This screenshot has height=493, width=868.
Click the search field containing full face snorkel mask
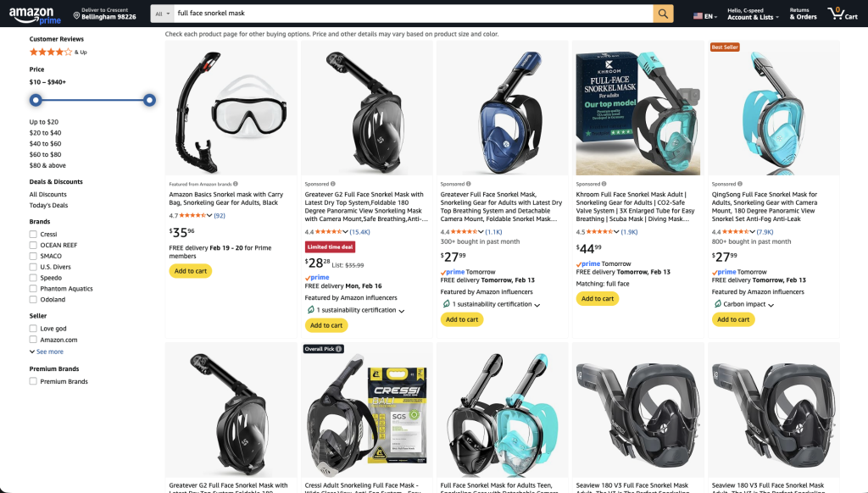pos(414,14)
